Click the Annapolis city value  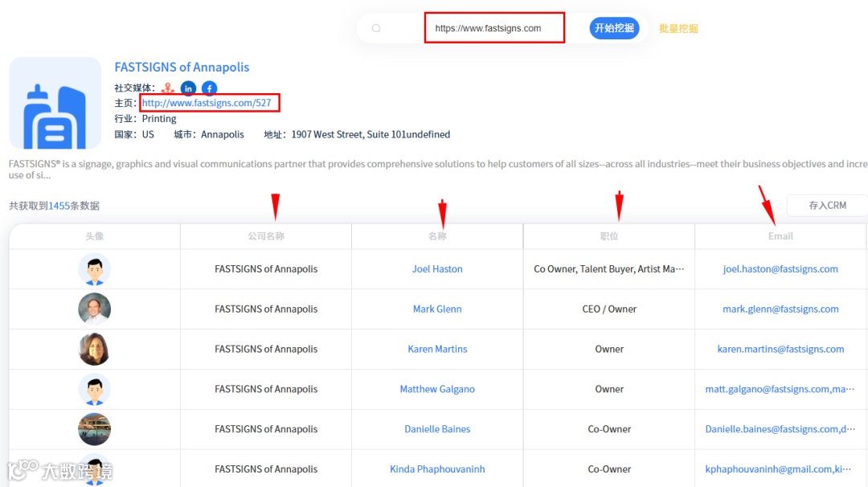pos(222,134)
